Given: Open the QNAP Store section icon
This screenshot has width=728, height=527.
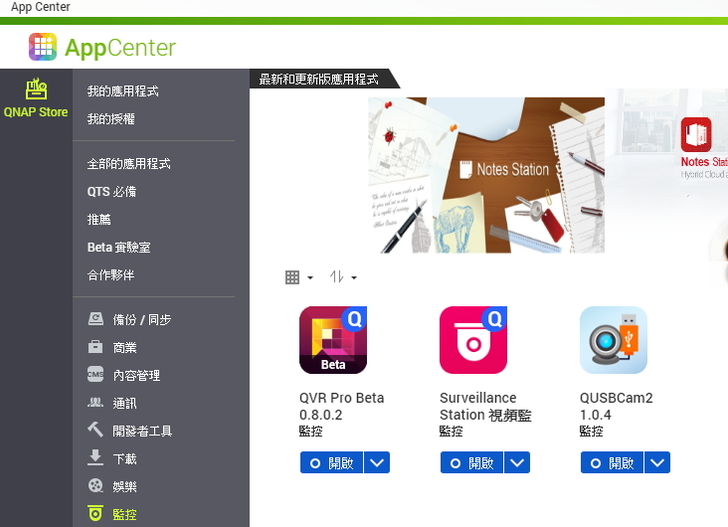Looking at the screenshot, I should tap(36, 89).
